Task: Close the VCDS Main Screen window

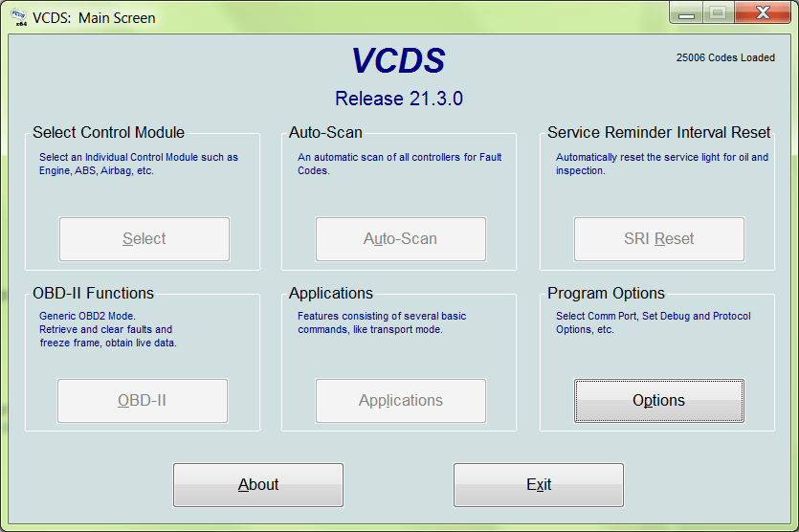Action: (763, 12)
